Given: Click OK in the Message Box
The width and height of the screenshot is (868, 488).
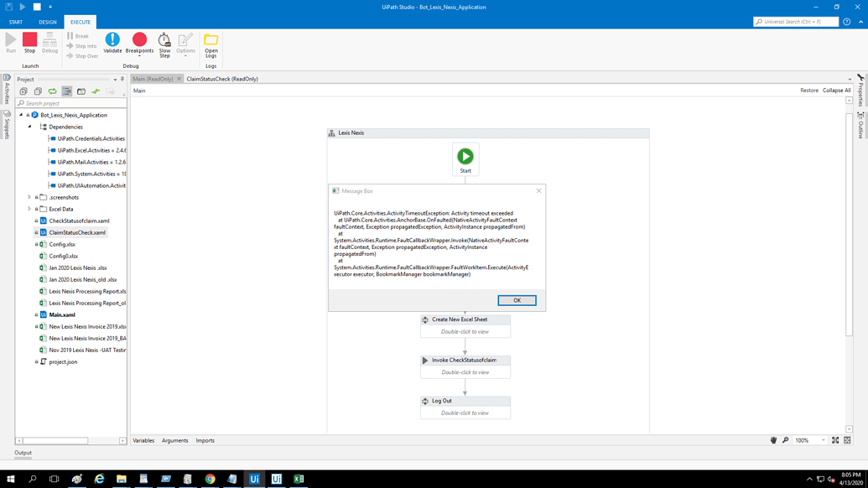Looking at the screenshot, I should coord(517,300).
